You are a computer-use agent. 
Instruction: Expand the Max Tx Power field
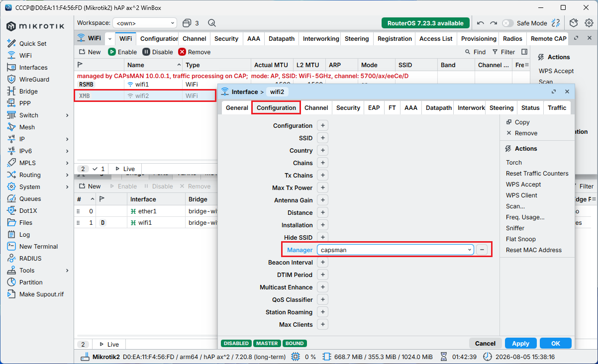(x=322, y=187)
